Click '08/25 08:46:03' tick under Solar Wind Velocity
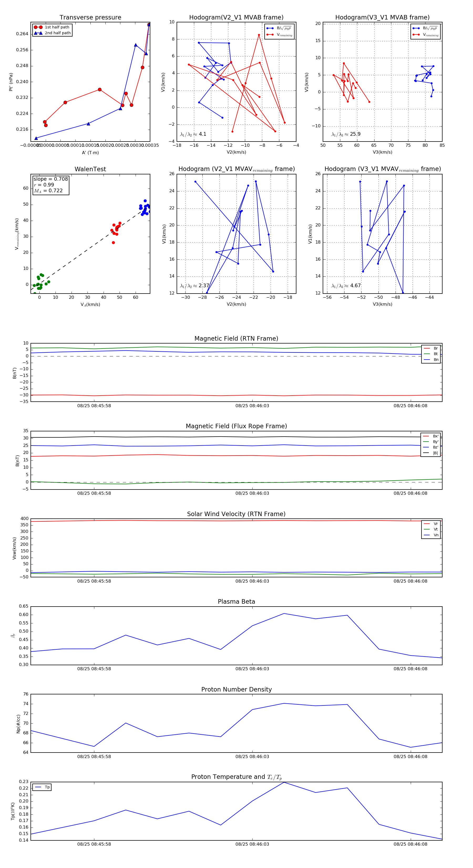 pos(252,581)
